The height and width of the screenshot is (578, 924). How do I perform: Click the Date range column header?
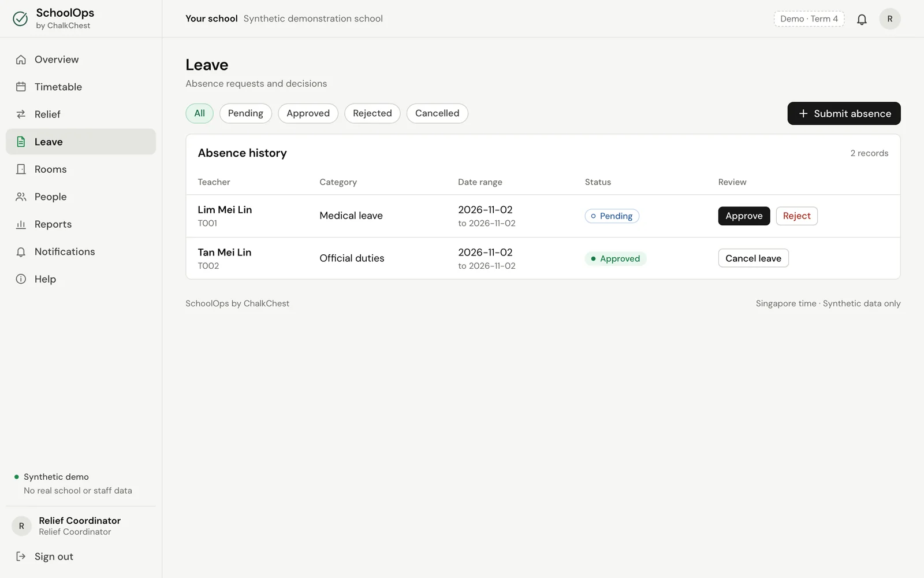480,182
